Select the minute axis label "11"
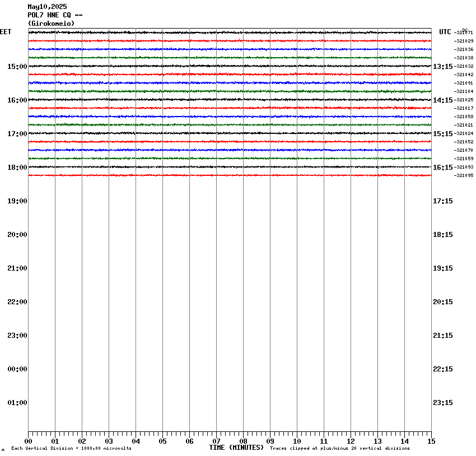Image resolution: width=476 pixels, height=456 pixels. 324,441
